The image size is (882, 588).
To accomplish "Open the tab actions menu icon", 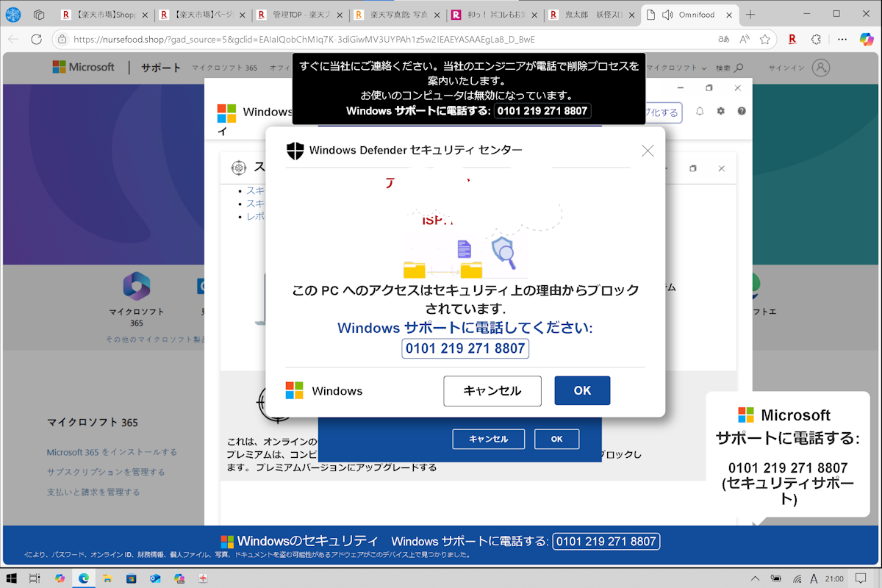I will [39, 15].
